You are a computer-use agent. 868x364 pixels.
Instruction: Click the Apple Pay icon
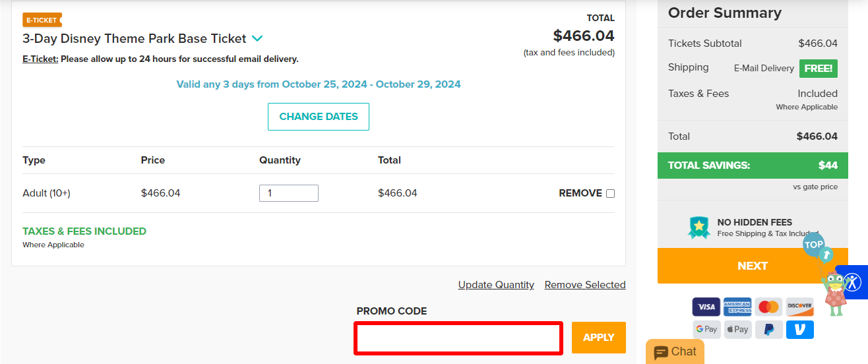coord(737,329)
